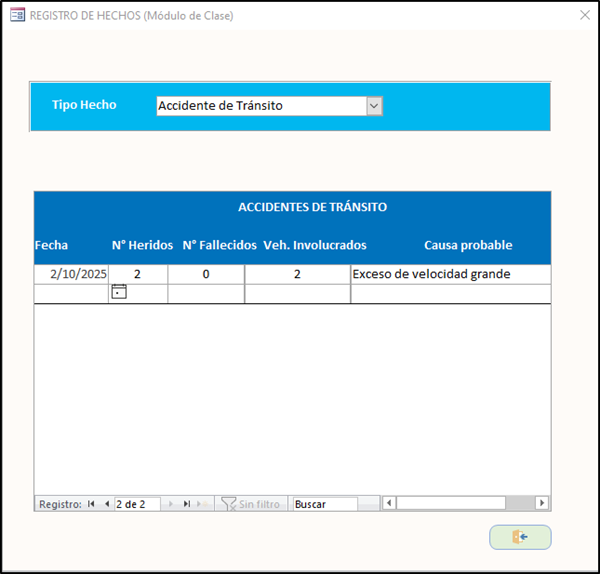Click the Accidente de Tránsito combo box
The width and height of the screenshot is (600, 574).
tap(260, 106)
